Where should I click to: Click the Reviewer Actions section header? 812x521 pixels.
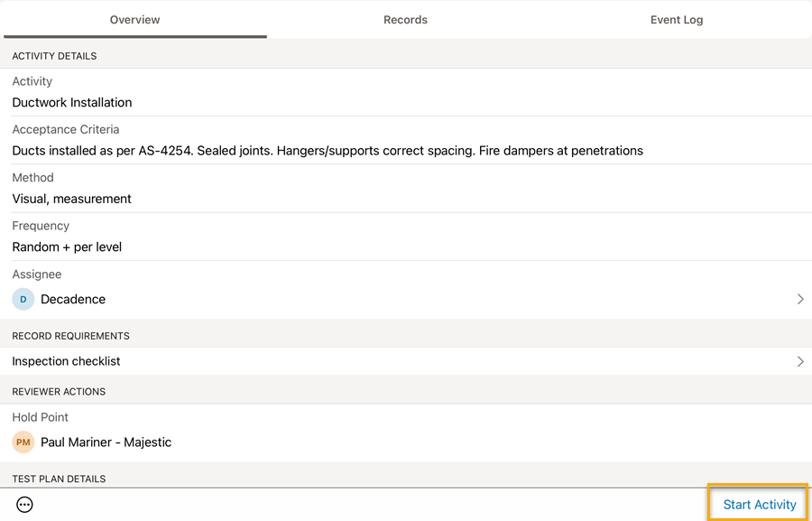click(x=59, y=392)
